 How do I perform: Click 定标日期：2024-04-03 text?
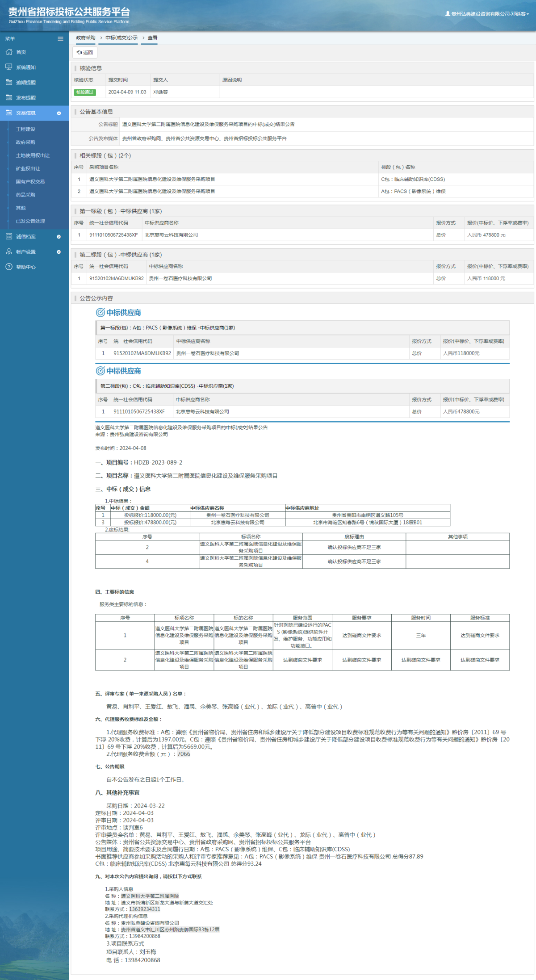pyautogui.click(x=124, y=813)
